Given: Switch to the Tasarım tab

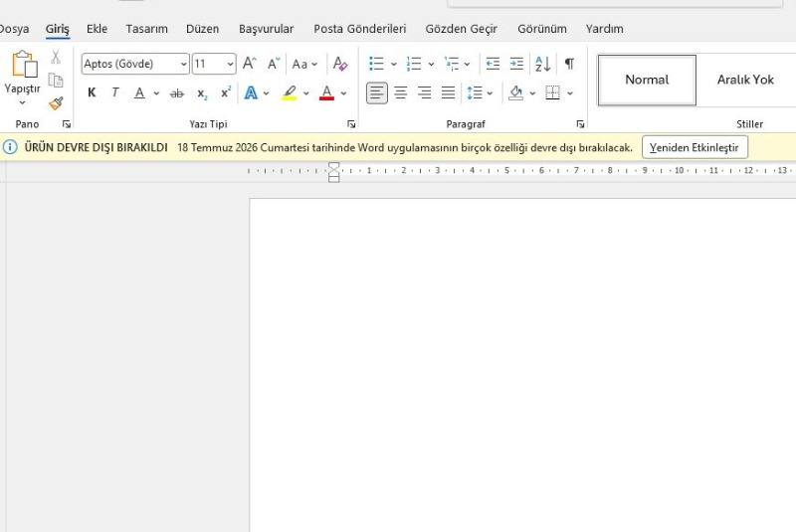Looking at the screenshot, I should pos(146,29).
